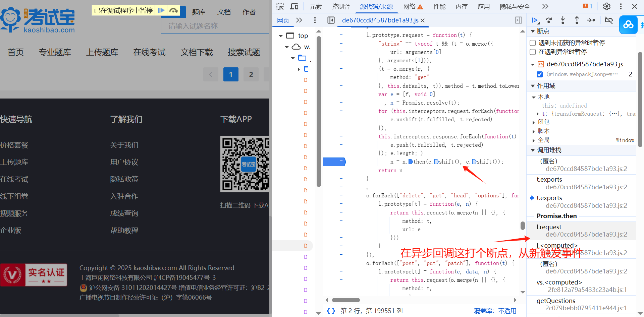Screen dimensions: 644x317
Task: Deactivate all breakpoints
Action: 609,20
